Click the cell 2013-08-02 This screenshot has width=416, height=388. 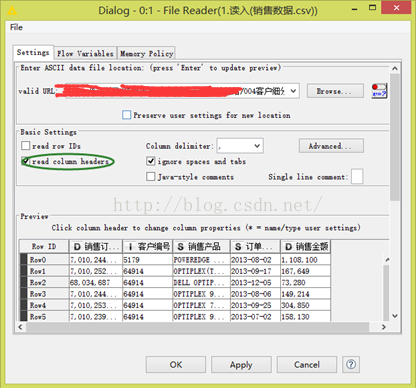(255, 260)
